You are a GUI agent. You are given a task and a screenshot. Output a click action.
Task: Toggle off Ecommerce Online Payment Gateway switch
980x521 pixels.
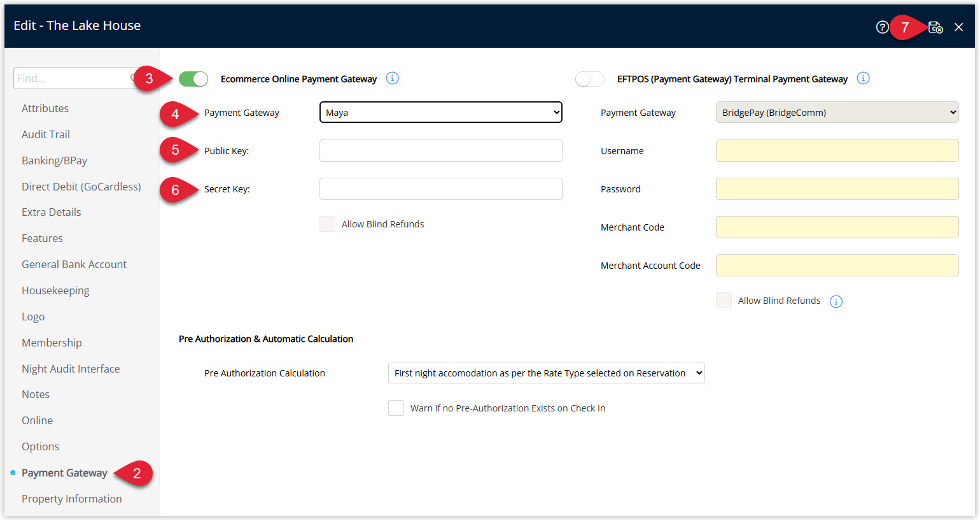coord(193,79)
